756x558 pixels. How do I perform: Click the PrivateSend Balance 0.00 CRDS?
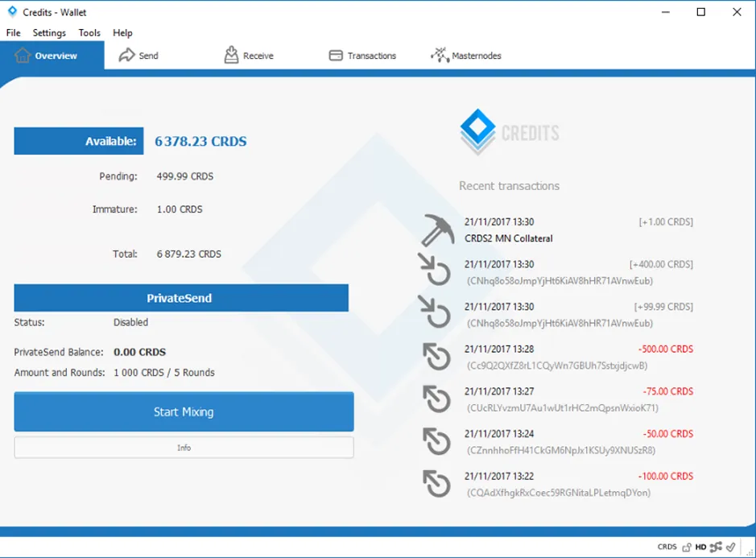(139, 352)
